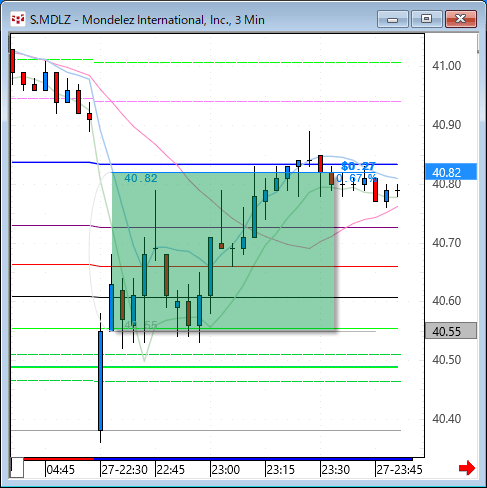
Task: Click the 04:45 time axis label
Action: coord(61,470)
